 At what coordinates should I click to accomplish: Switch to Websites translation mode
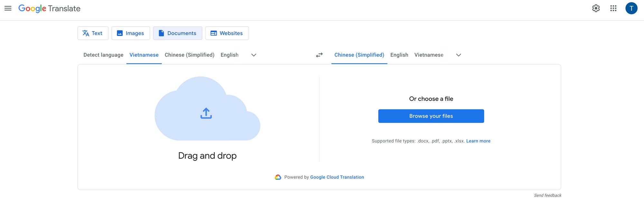(227, 33)
